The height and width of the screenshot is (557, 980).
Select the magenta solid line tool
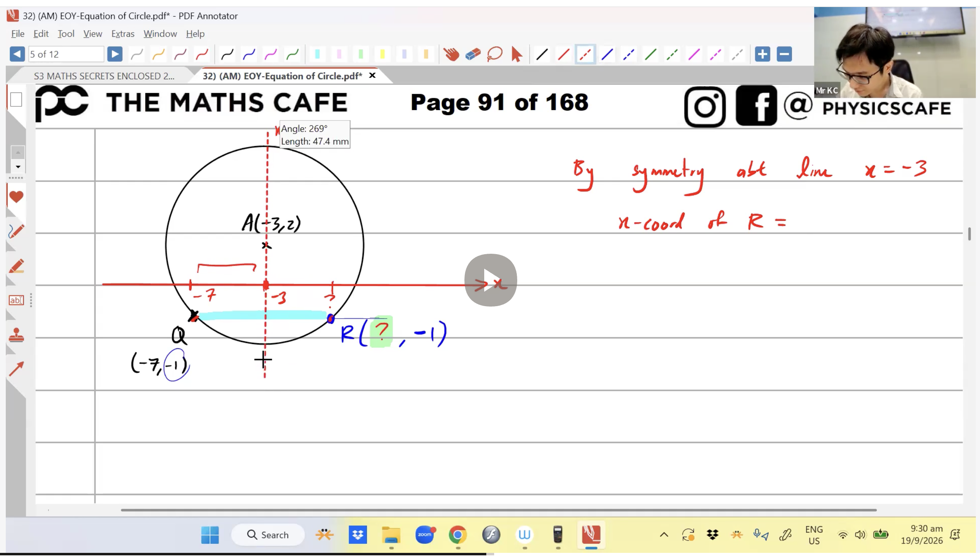click(x=694, y=54)
